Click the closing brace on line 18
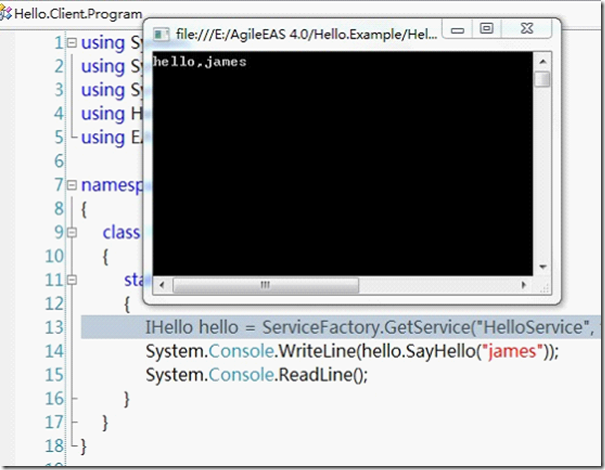This screenshot has width=605, height=470. pos(83,447)
